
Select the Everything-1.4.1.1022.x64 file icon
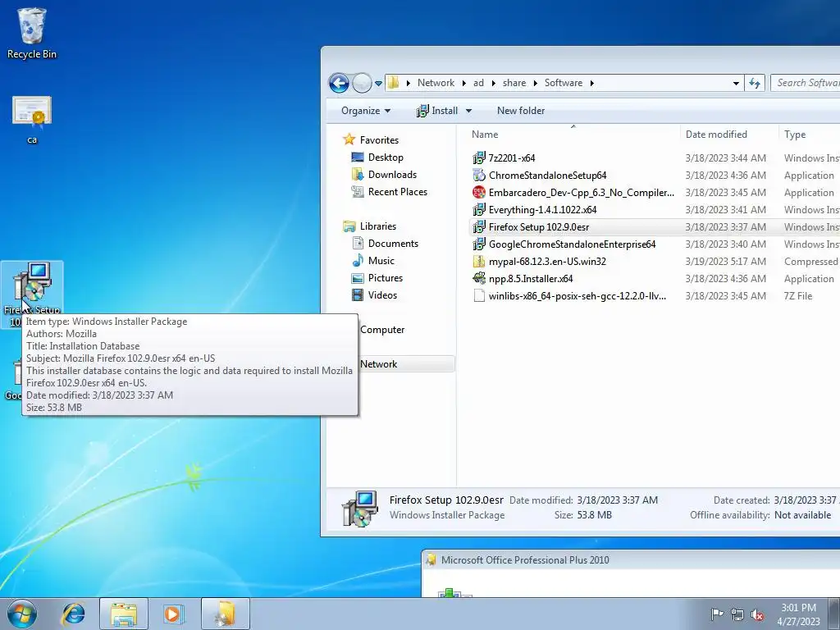pos(478,209)
